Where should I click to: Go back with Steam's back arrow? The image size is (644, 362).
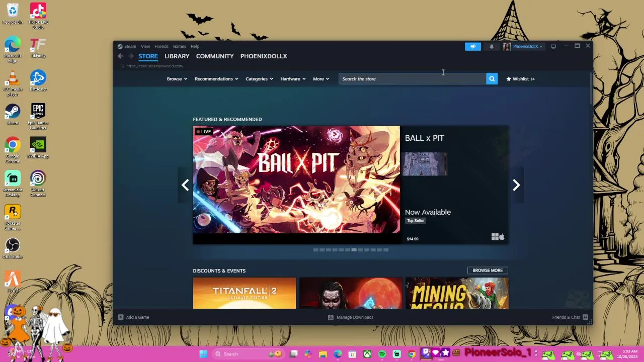(120, 56)
